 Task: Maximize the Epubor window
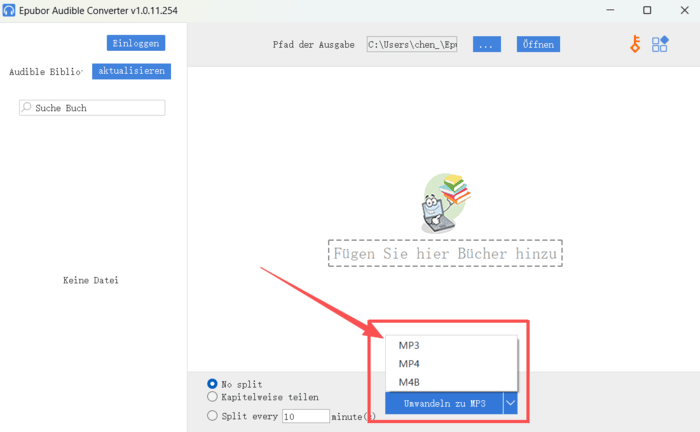(x=647, y=10)
